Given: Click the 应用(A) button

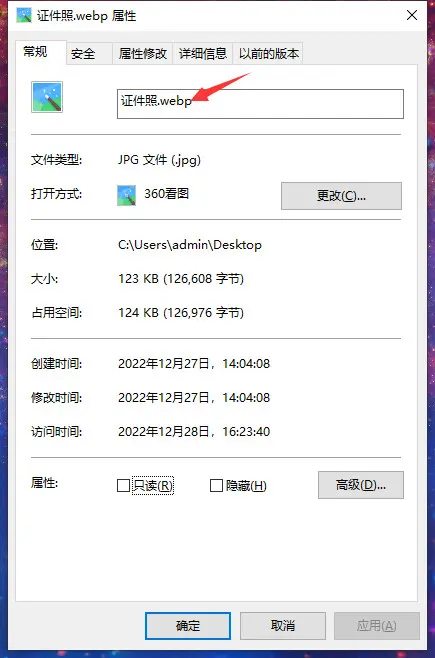Looking at the screenshot, I should click(377, 626).
